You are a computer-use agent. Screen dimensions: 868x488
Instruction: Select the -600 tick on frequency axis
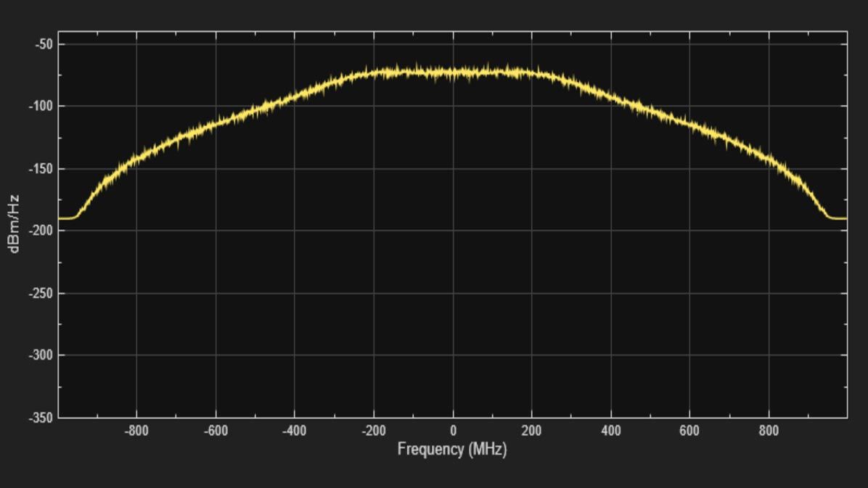(x=216, y=431)
